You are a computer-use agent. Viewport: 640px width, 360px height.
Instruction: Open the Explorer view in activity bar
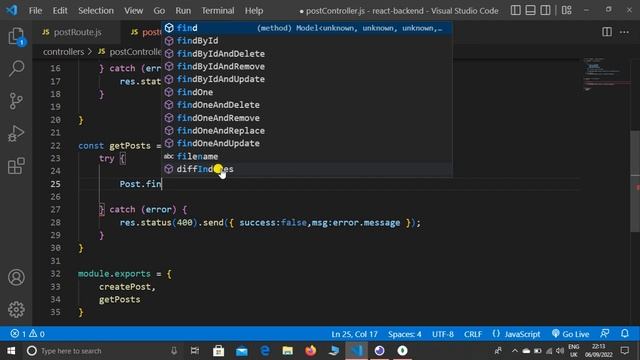click(16, 36)
